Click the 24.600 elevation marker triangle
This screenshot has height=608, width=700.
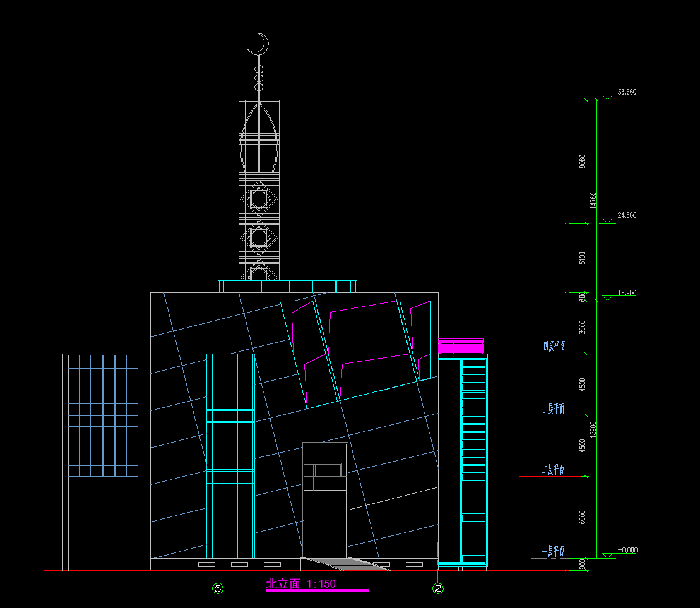tap(608, 220)
